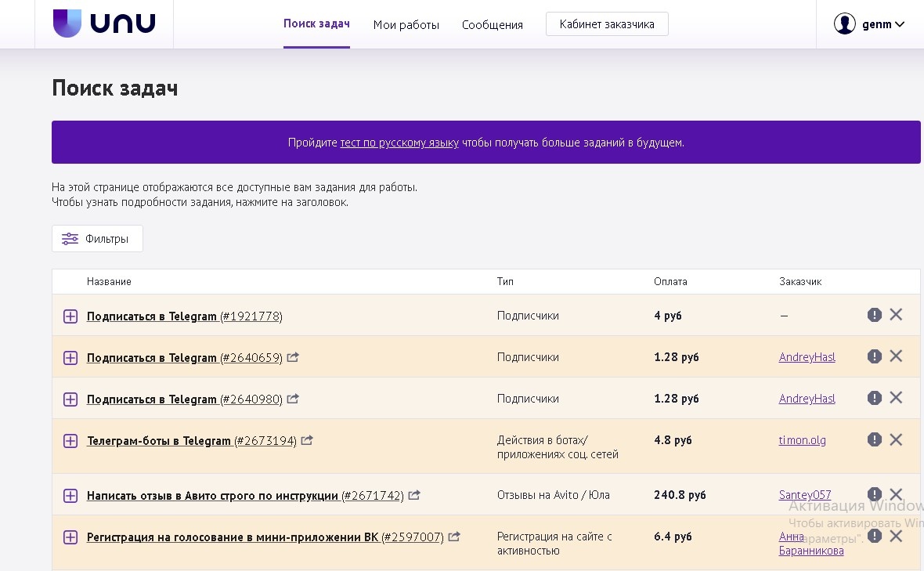Report task #2640659 with exclamation icon

[x=875, y=356]
